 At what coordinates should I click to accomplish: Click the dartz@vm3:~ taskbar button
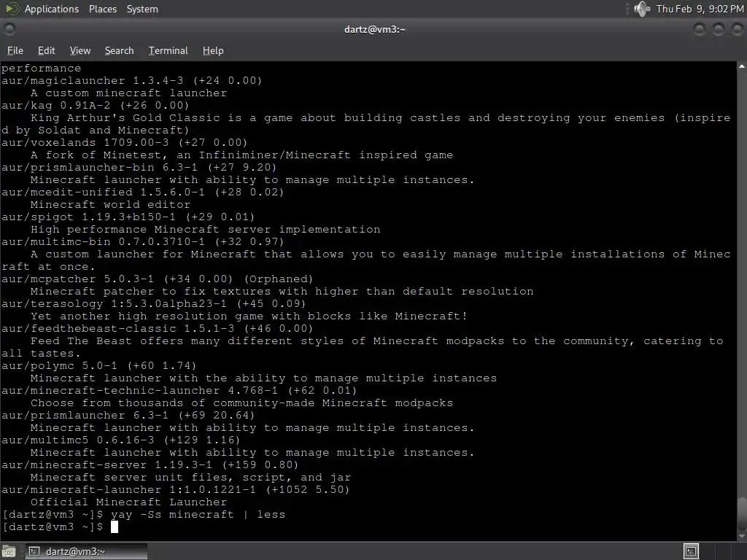86,551
